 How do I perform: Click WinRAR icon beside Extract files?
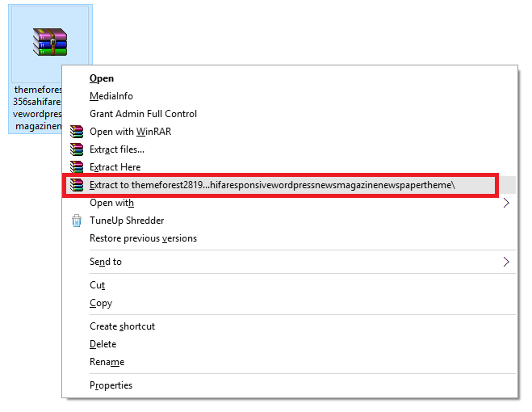click(x=77, y=149)
